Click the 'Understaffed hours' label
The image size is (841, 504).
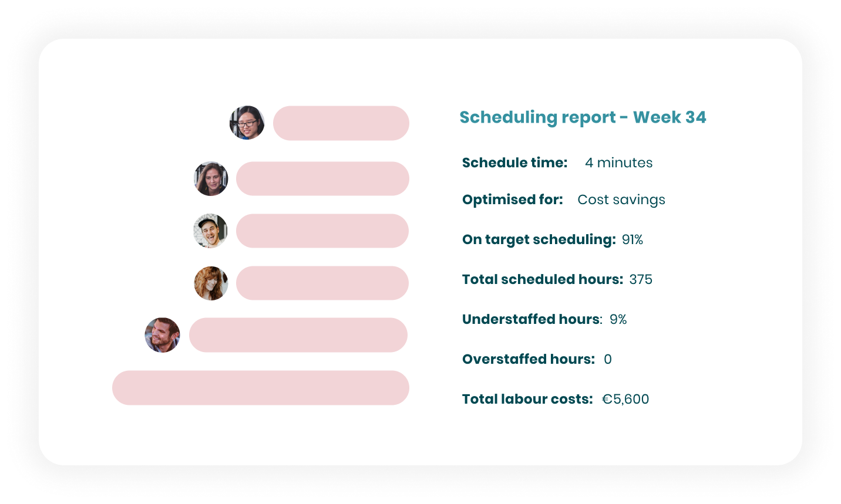[531, 319]
